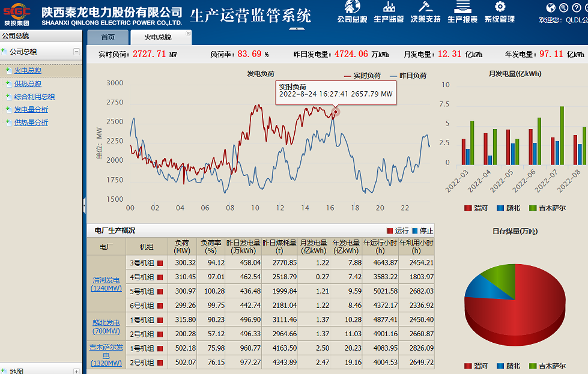Click the highlighted data point on load curve
588x374 pixels.
(335, 112)
